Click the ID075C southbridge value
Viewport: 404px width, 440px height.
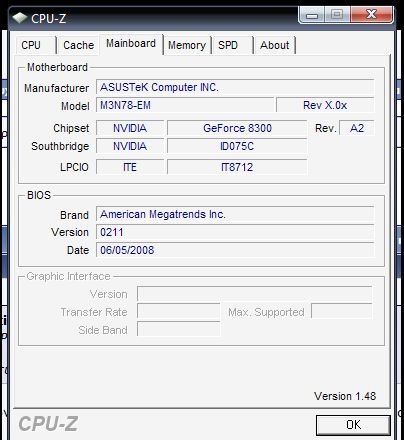[237, 146]
